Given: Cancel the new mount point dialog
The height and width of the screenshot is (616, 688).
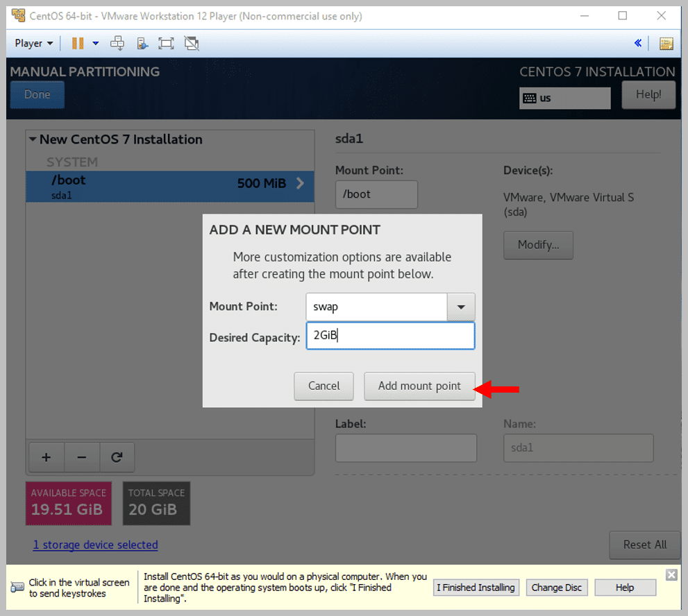Looking at the screenshot, I should 324,386.
